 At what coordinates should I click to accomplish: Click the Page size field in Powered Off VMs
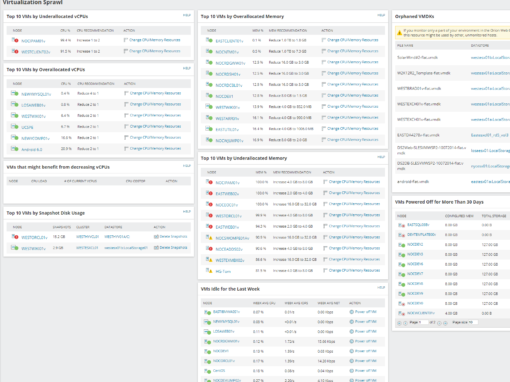point(474,322)
